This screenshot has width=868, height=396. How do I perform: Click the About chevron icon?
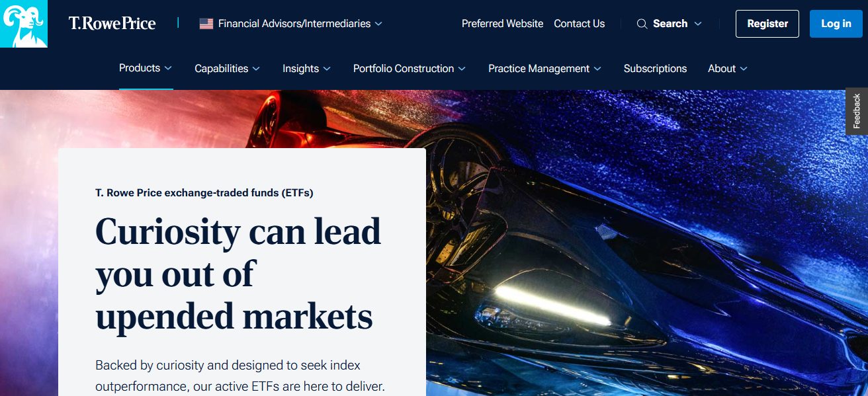coord(744,68)
